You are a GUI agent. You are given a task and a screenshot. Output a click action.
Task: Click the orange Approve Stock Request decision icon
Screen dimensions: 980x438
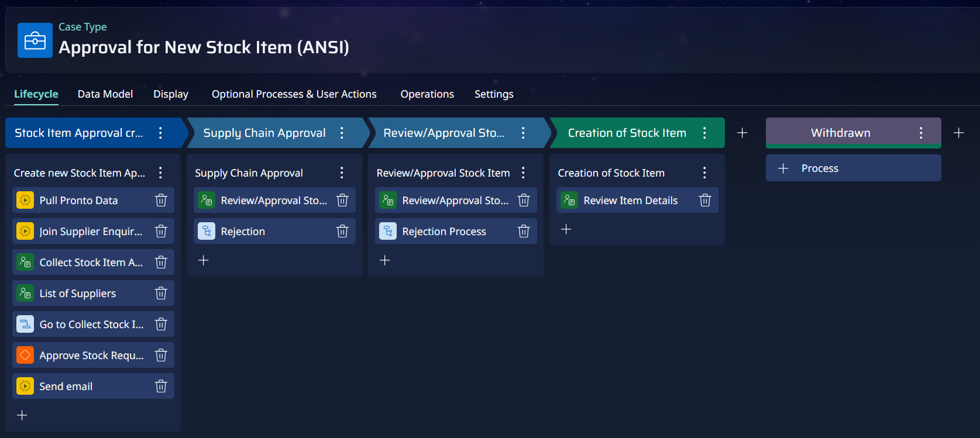25,356
